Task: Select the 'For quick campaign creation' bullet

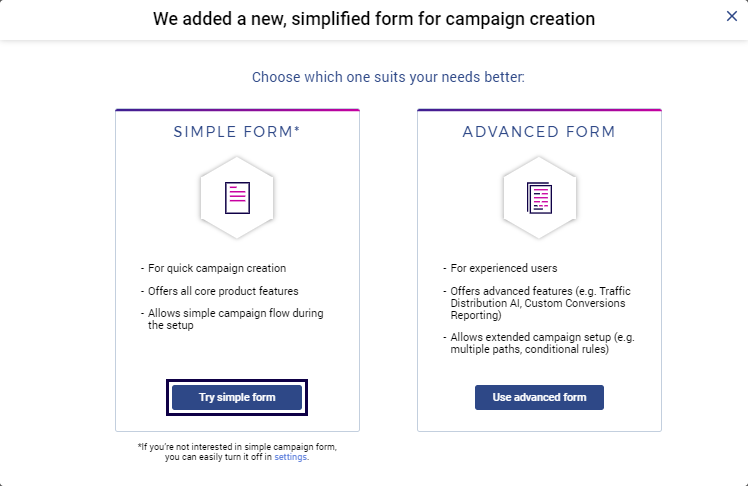Action: coord(217,268)
